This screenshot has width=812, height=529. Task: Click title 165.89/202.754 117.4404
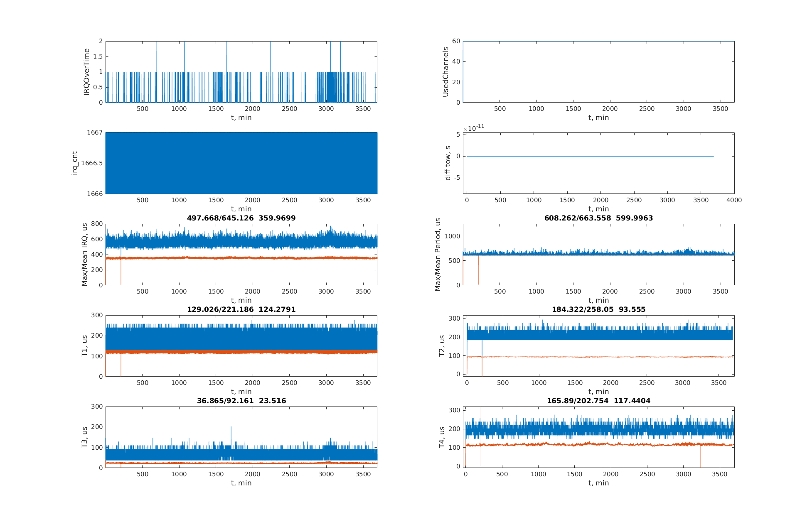click(x=598, y=401)
